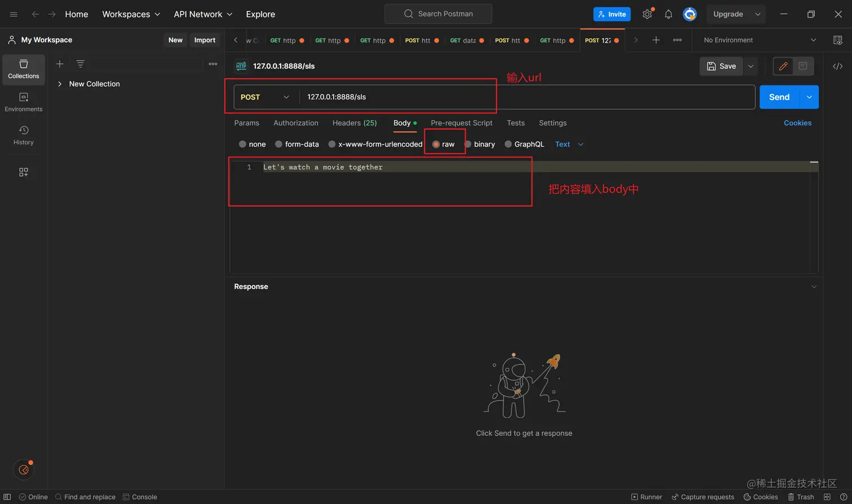The height and width of the screenshot is (504, 852).
Task: Open the tab options ellipsis menu
Action: tap(677, 40)
